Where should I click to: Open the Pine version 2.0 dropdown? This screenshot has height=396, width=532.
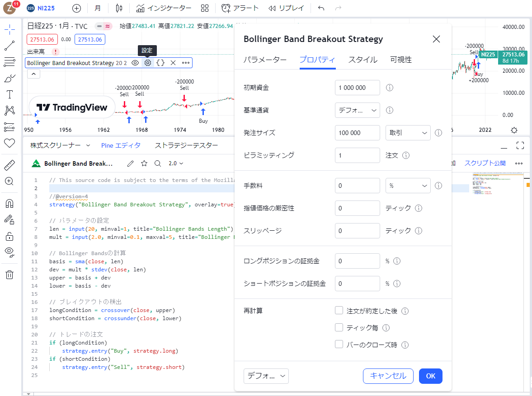[176, 163]
